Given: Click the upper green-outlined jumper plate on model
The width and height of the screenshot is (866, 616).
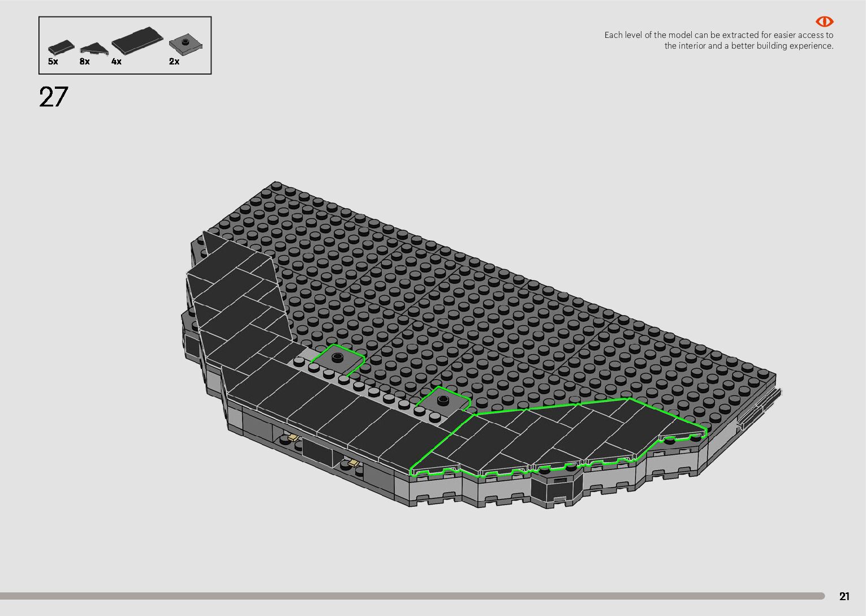Looking at the screenshot, I should (337, 359).
